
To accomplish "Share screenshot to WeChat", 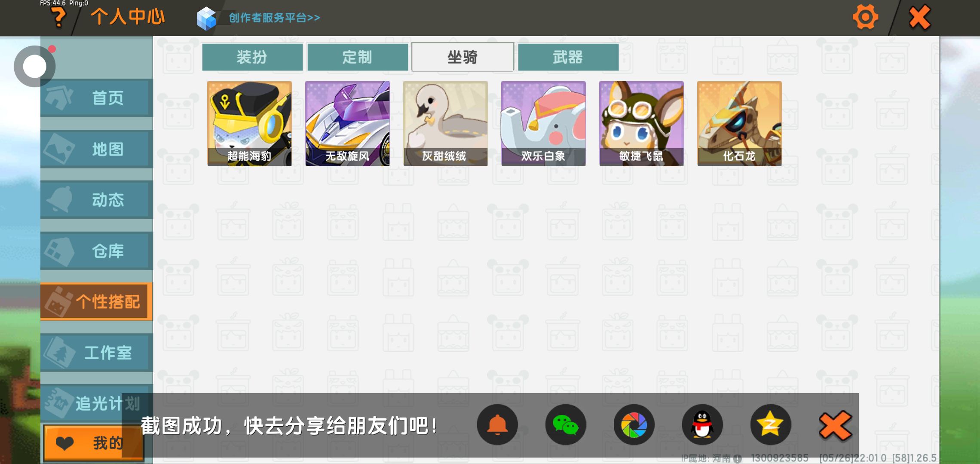I will pyautogui.click(x=566, y=425).
